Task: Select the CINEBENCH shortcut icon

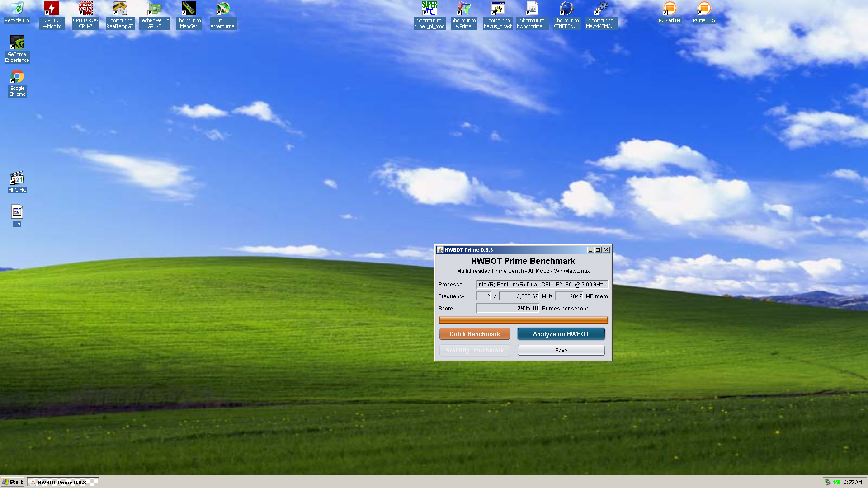Action: pos(566,15)
